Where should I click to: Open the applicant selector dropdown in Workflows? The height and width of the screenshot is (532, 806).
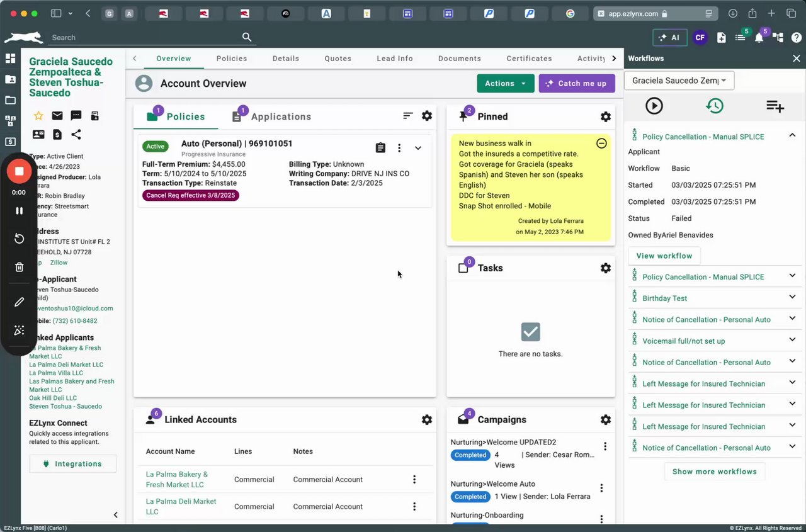[679, 81]
